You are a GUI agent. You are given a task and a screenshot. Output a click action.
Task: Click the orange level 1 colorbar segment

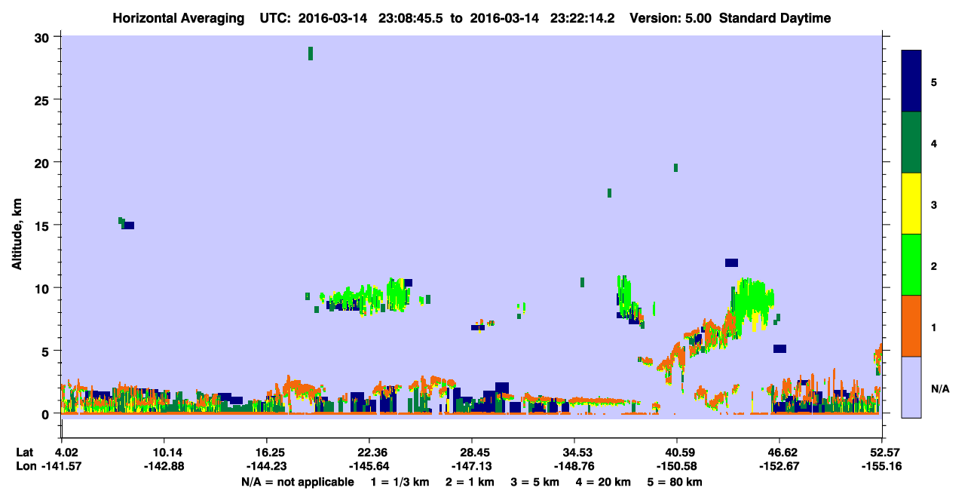[x=911, y=326]
